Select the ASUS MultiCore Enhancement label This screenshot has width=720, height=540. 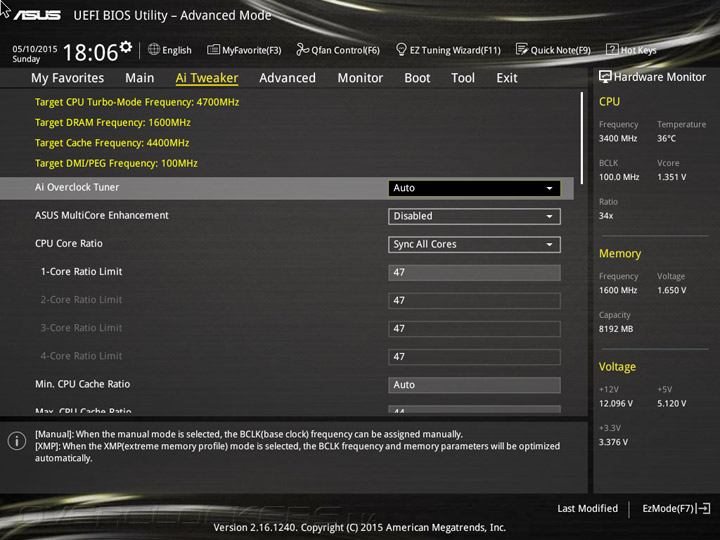(x=101, y=215)
